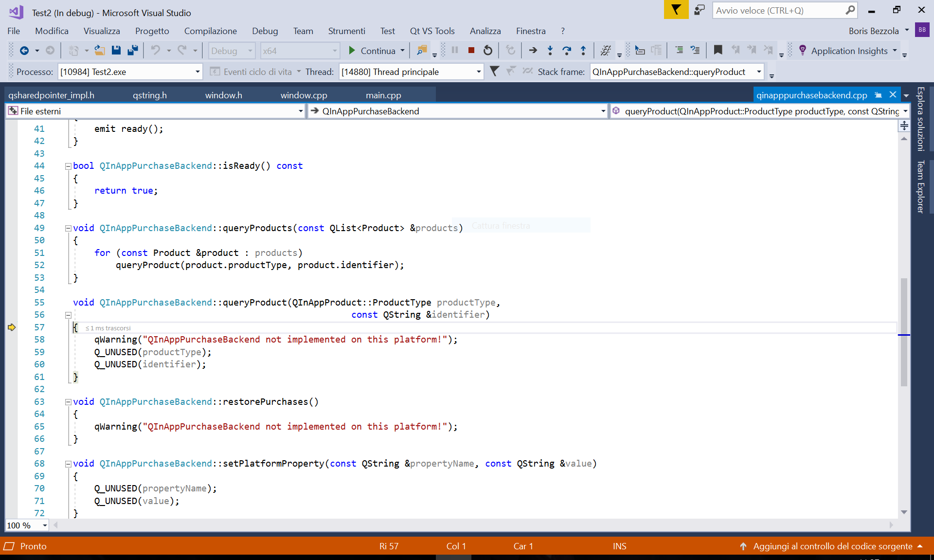Click the Restart debugging icon
The image size is (934, 560).
[488, 51]
